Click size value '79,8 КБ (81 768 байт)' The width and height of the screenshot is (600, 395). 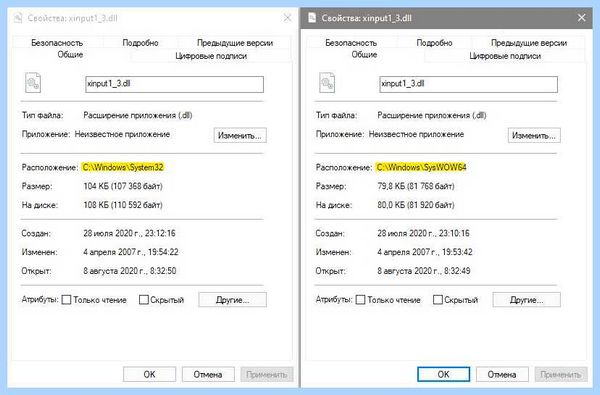[416, 186]
